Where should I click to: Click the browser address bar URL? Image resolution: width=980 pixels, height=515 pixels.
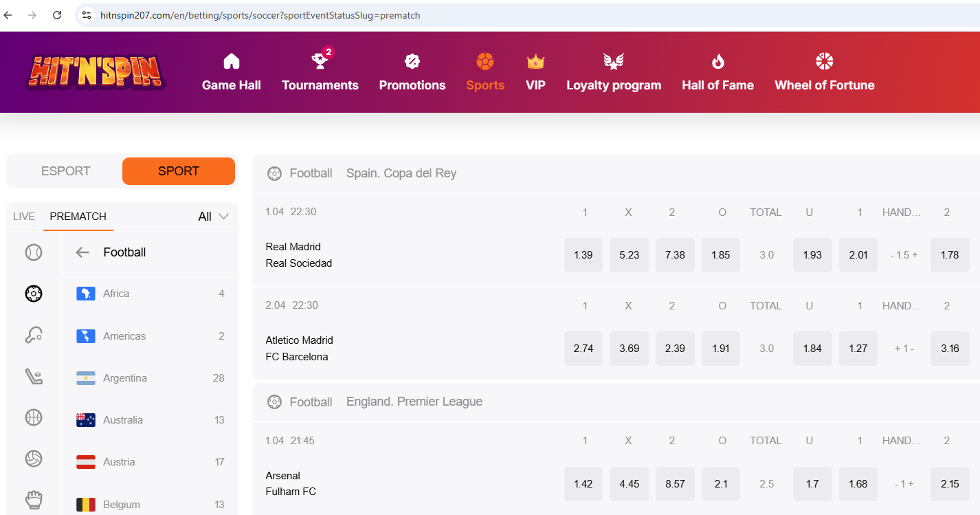261,15
